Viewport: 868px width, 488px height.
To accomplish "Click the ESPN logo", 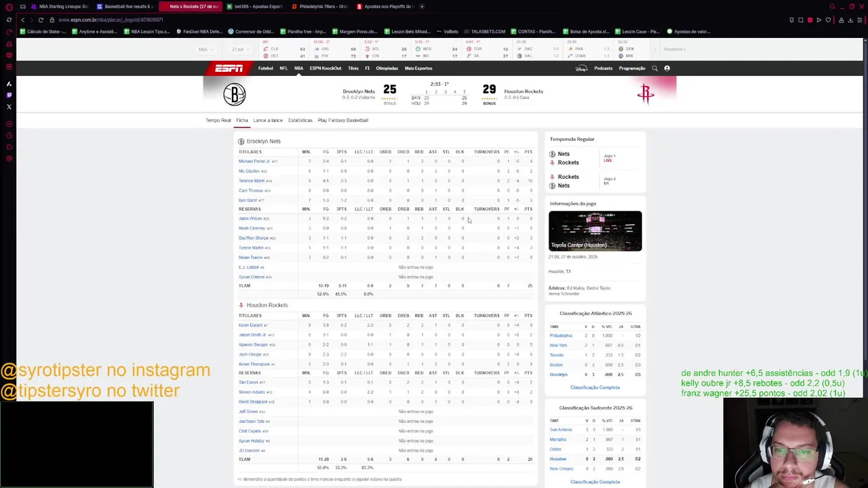I will click(x=229, y=68).
